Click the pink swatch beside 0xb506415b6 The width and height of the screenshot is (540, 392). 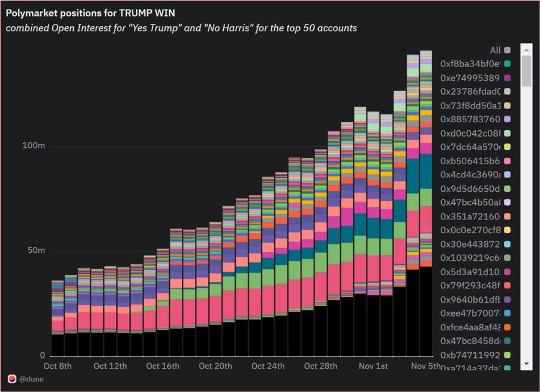[507, 161]
